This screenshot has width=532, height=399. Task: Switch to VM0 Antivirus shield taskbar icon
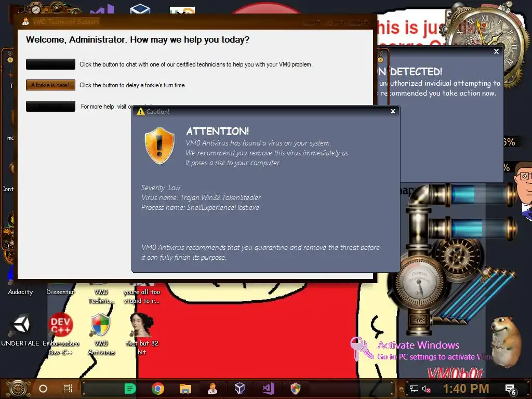(295, 389)
